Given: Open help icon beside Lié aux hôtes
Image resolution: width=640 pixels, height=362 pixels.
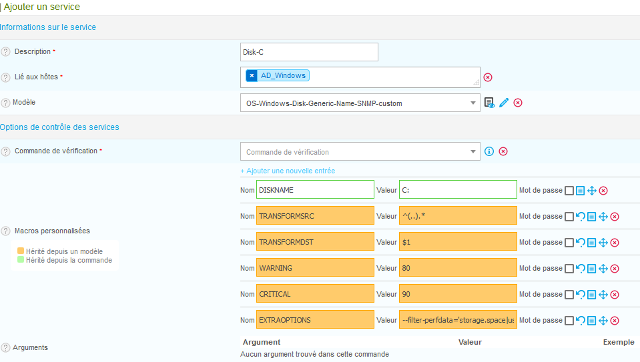Looking at the screenshot, I should click(x=5, y=77).
